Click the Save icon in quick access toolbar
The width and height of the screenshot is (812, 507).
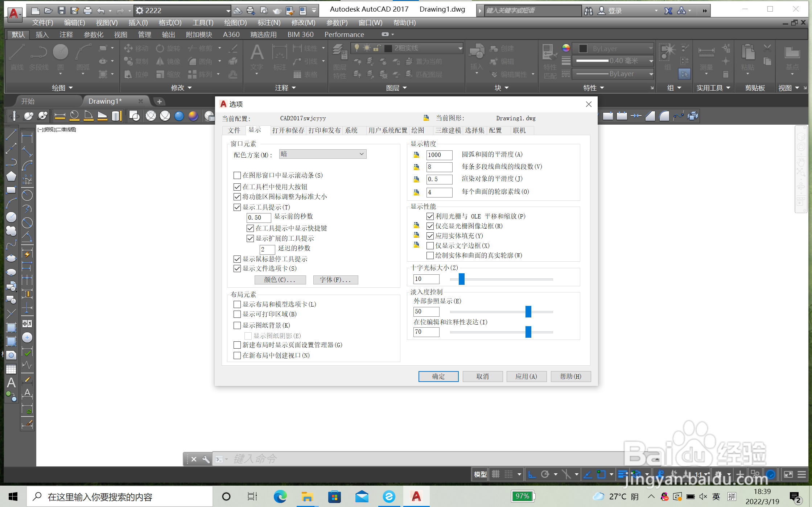[61, 11]
